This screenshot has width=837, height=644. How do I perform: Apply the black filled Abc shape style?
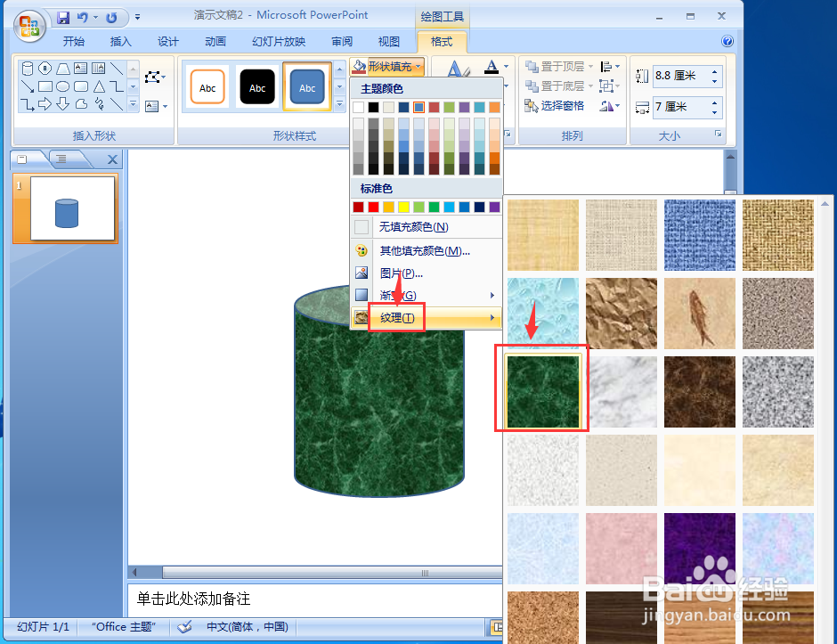pyautogui.click(x=257, y=87)
